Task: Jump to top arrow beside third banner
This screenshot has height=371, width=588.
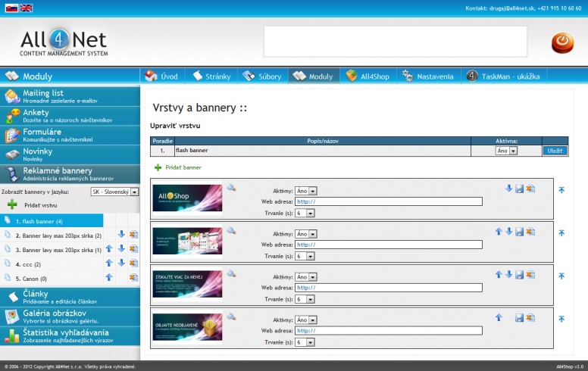Action: pos(561,277)
